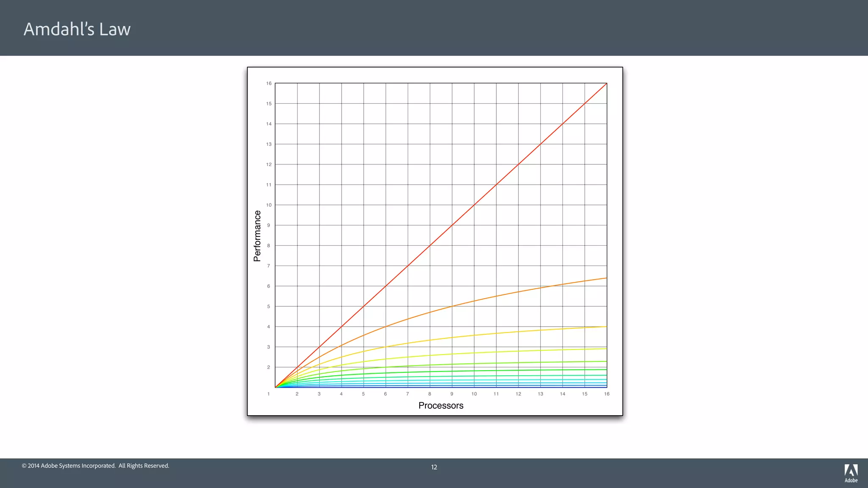
Task: Click the value 16 on vertical axis
Action: (269, 83)
